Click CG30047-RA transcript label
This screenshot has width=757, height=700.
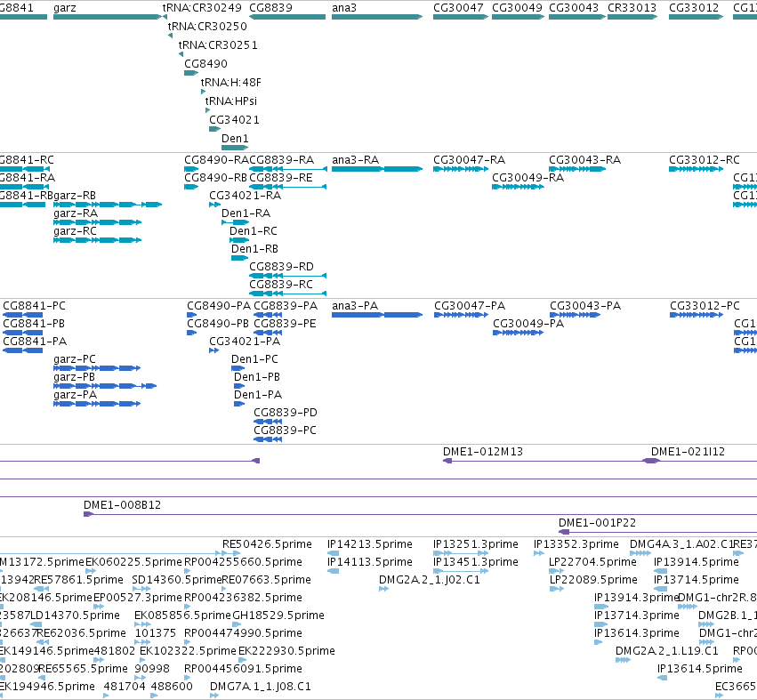(470, 160)
